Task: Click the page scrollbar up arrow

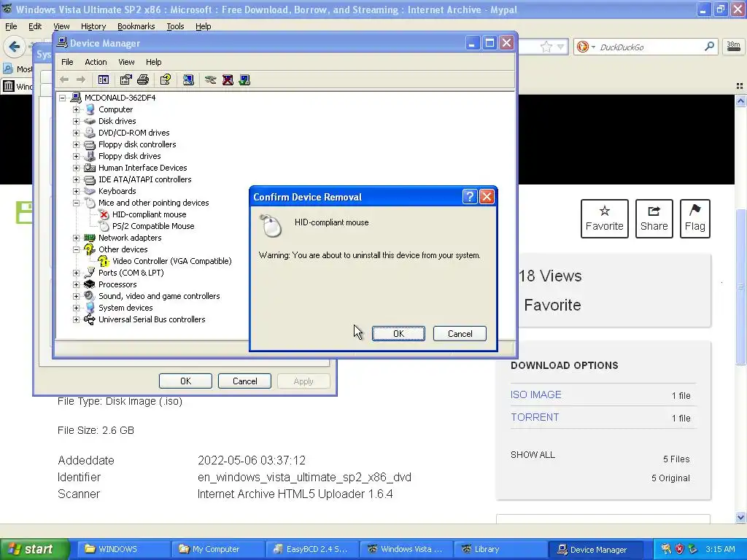Action: [x=740, y=101]
